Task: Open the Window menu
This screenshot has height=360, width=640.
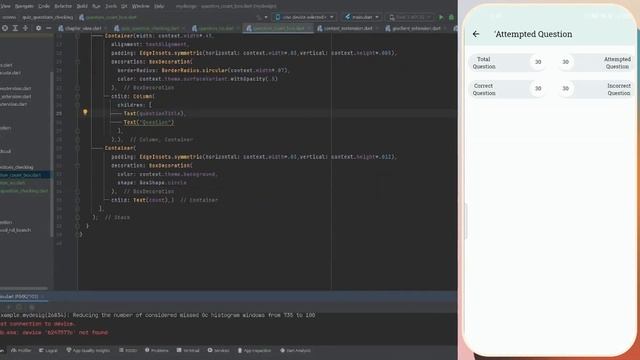Action: (x=140, y=6)
